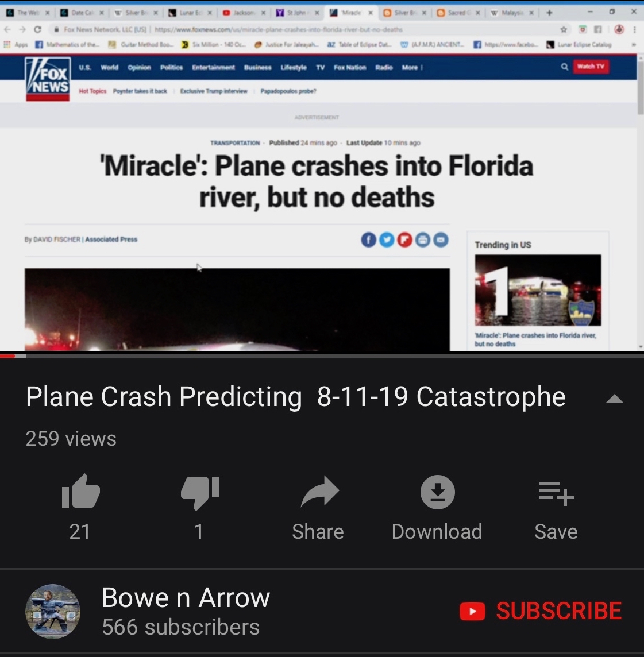The width and height of the screenshot is (644, 657).
Task: Expand the More menu on Fox News
Action: 412,67
